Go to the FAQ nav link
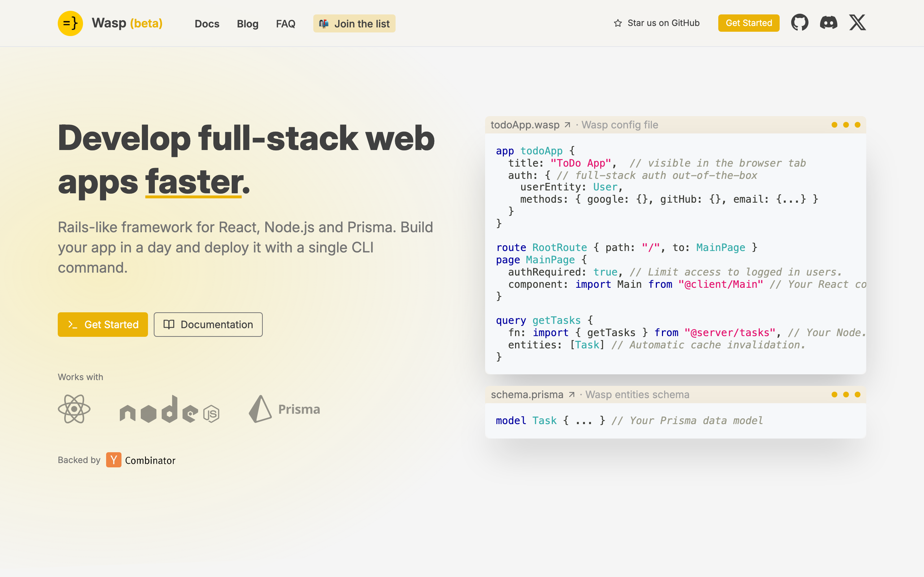The width and height of the screenshot is (924, 577). coord(286,24)
